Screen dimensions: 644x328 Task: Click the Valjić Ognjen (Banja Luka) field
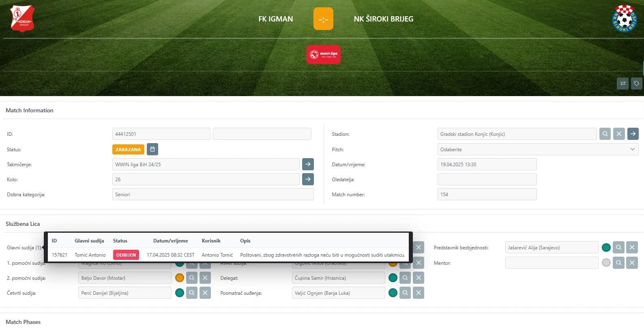339,293
